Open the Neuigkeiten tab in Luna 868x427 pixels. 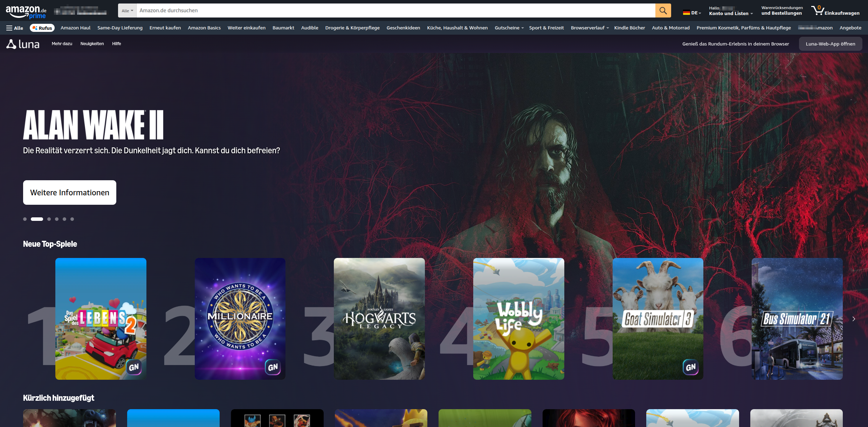[x=92, y=44]
